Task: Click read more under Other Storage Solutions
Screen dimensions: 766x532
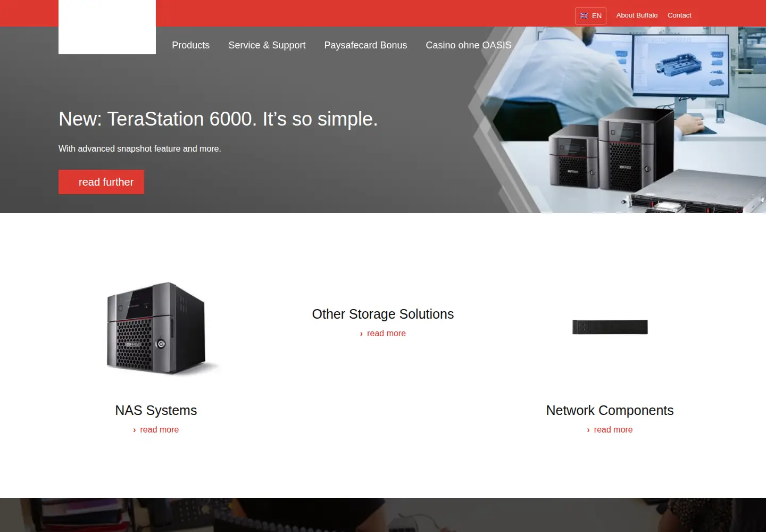Action: (x=383, y=334)
